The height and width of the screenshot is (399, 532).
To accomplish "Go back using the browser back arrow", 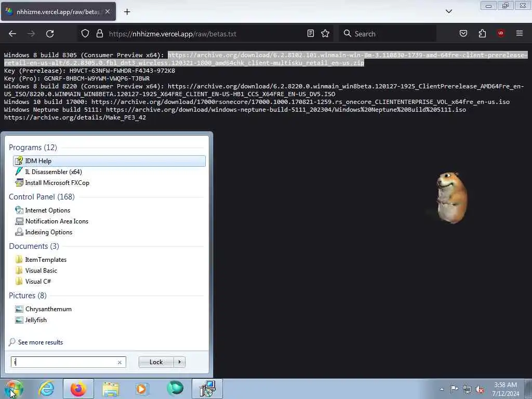I will click(x=12, y=34).
